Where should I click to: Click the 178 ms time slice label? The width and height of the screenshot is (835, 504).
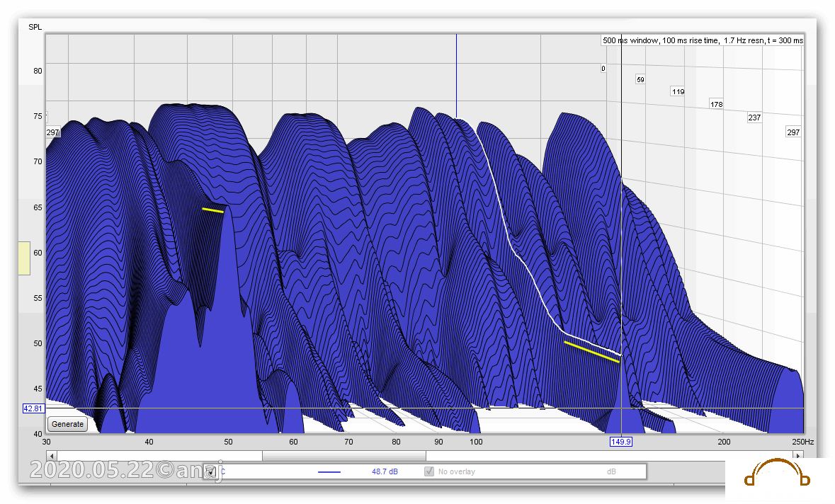(716, 104)
